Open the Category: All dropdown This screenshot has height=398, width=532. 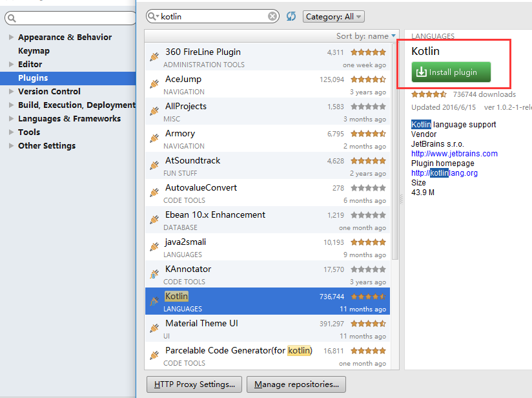click(334, 16)
